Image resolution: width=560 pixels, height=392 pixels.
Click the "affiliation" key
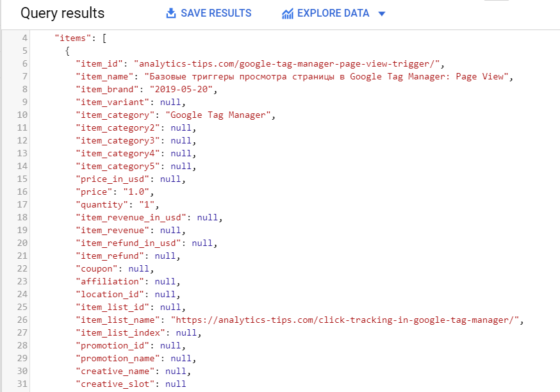click(110, 282)
